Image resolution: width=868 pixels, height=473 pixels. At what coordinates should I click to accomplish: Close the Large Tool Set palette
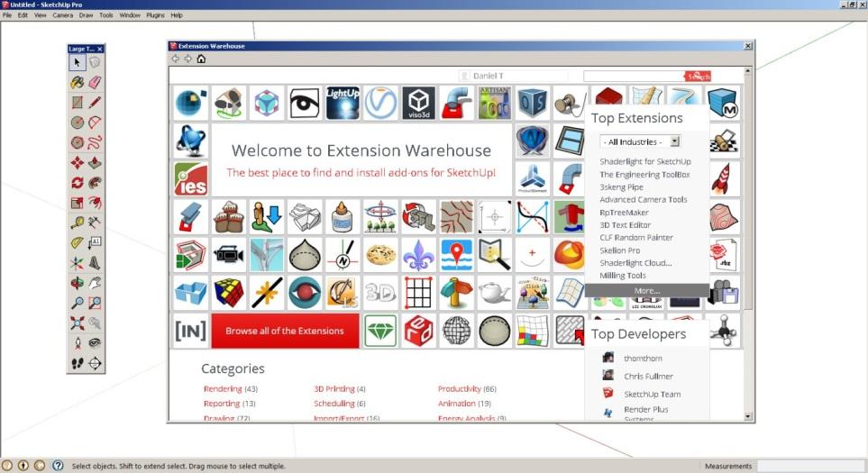(100, 50)
